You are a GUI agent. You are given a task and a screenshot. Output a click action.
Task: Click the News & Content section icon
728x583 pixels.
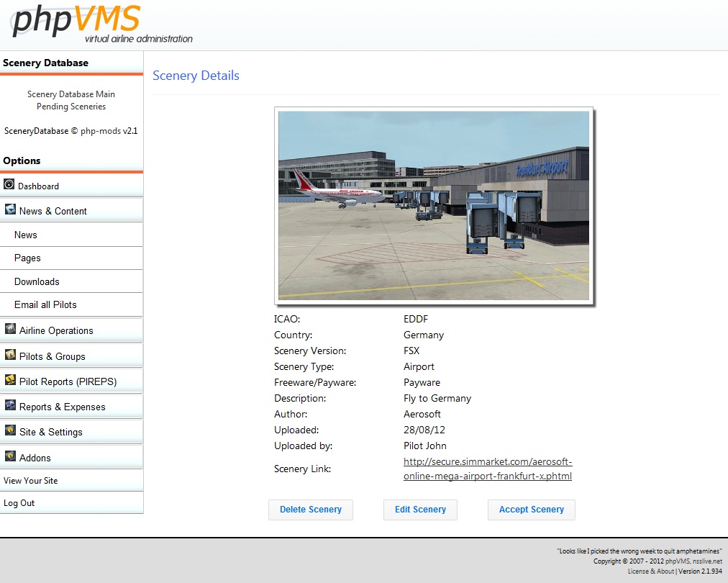pos(10,209)
